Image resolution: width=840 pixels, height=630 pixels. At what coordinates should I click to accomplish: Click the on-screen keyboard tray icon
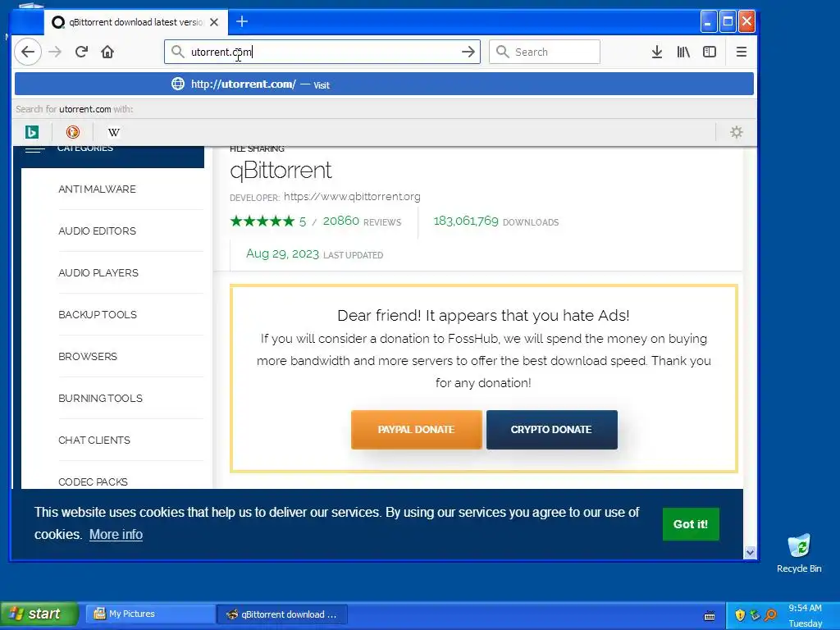pos(710,615)
